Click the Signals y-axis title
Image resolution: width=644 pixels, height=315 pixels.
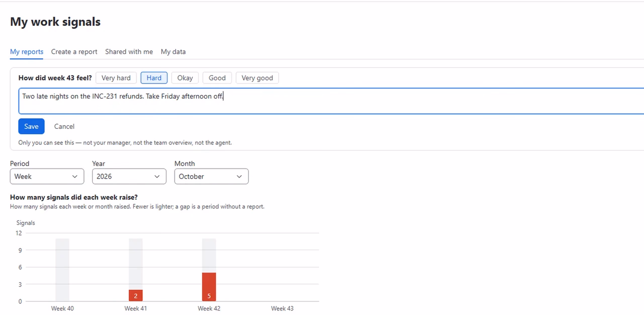point(26,223)
